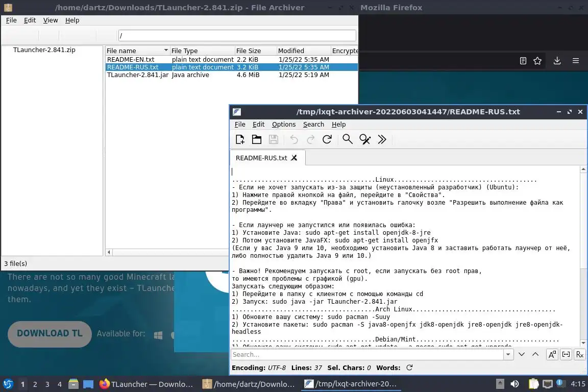Click the clock showing 4:15

click(578, 384)
